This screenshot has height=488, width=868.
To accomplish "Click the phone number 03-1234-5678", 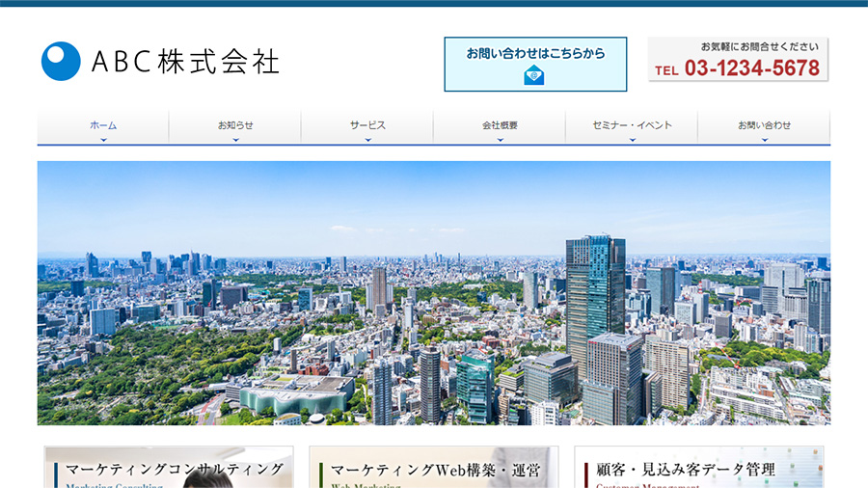I will pos(751,68).
